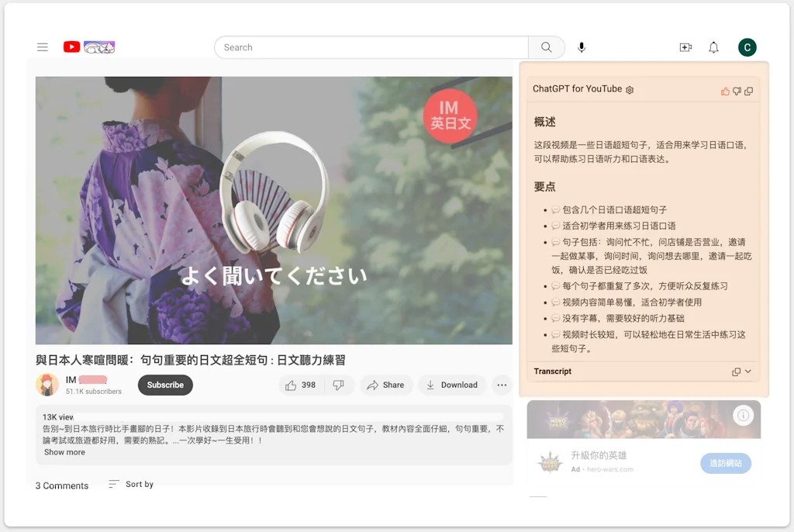Screen dimensions: 794x532
Task: Subscribe to the IM channel
Action: 164,385
